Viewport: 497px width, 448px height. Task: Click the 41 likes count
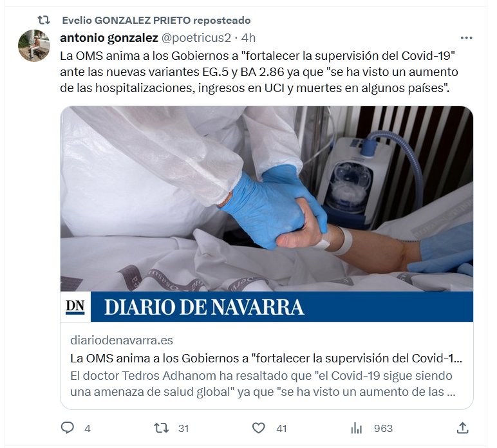pyautogui.click(x=281, y=428)
